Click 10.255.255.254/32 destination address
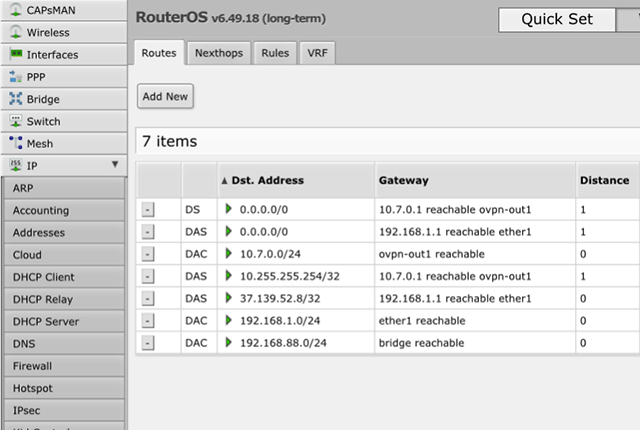 pos(290,276)
